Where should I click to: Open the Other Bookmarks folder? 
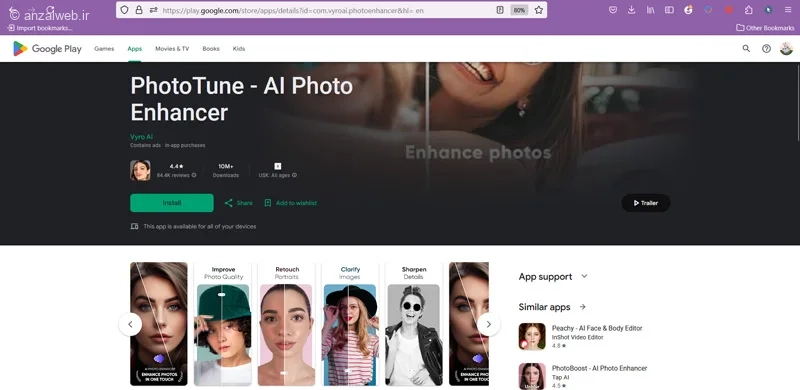click(x=765, y=28)
